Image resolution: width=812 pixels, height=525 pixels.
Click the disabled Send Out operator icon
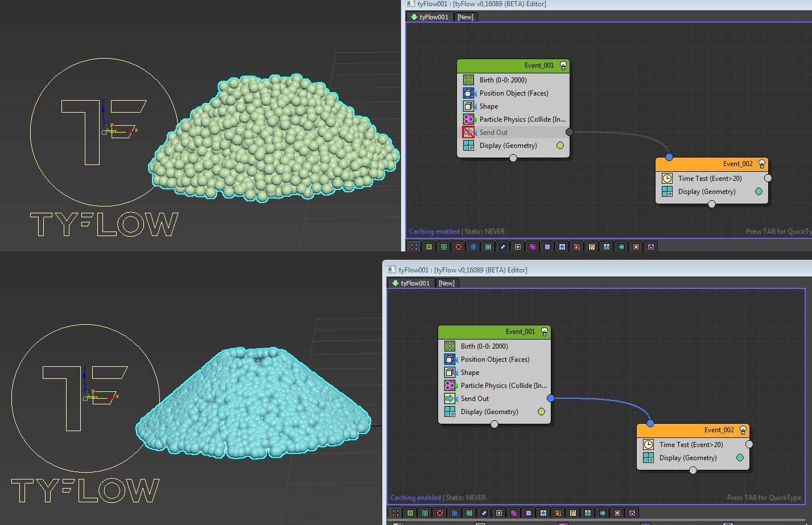pyautogui.click(x=468, y=133)
